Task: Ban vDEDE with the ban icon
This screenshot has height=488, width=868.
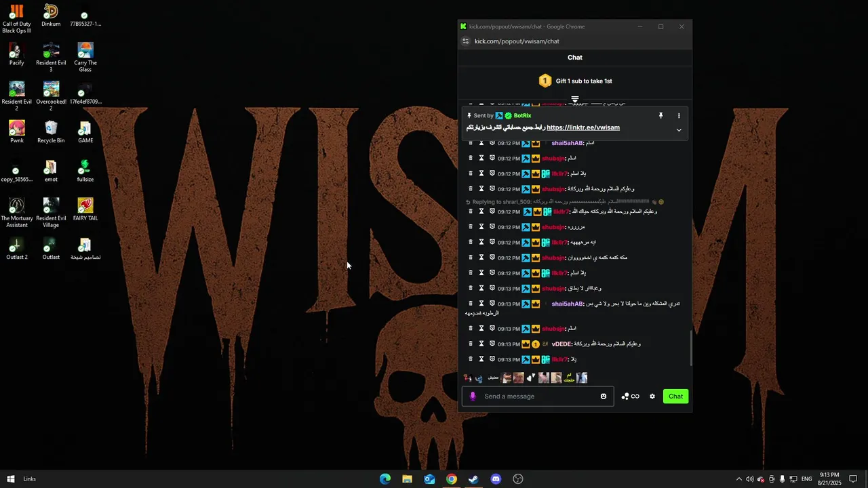Action: tap(492, 344)
